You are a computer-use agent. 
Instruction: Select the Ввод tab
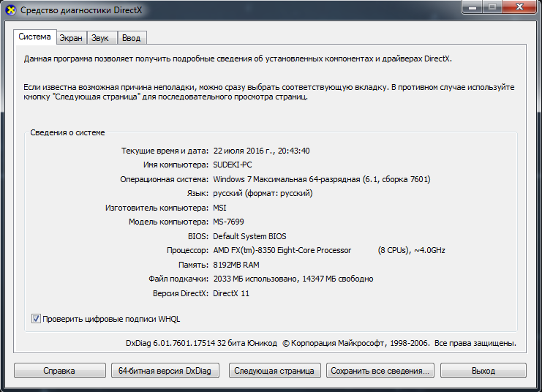point(132,38)
